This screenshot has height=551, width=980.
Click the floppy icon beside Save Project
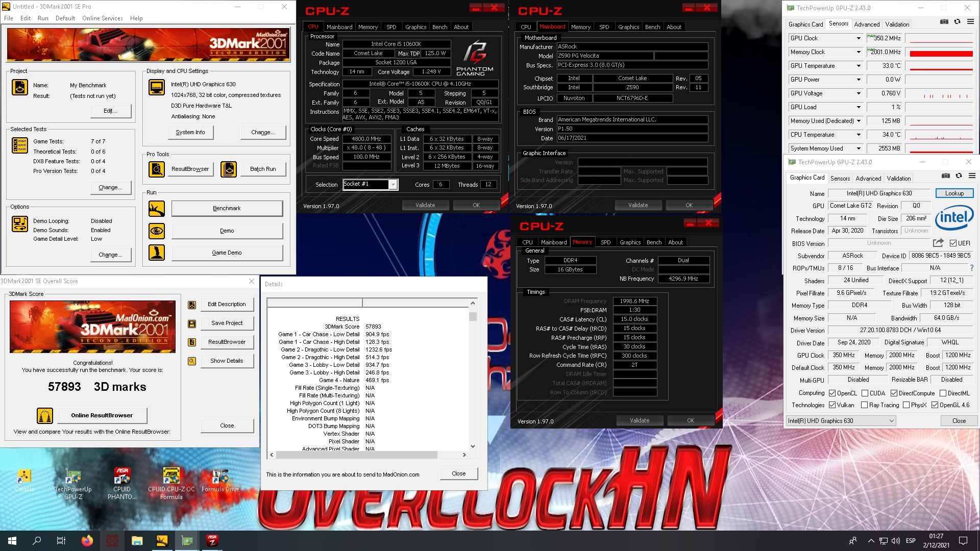[192, 323]
